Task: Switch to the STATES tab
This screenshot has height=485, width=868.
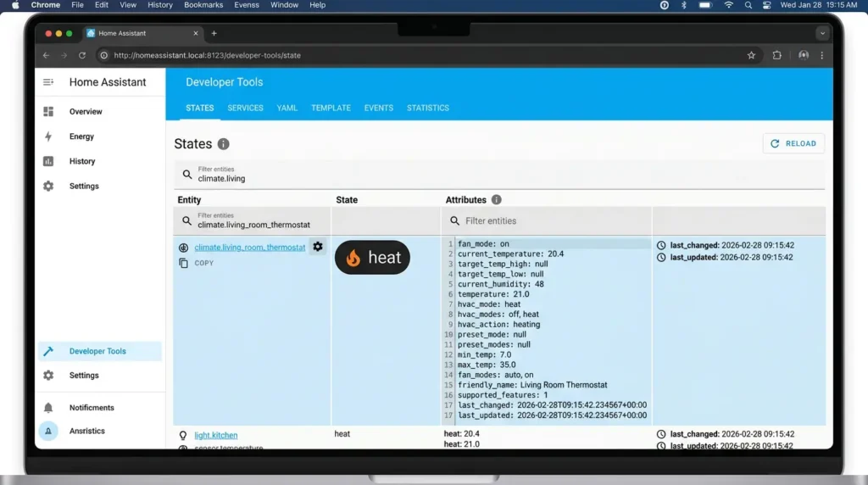Action: pos(200,108)
